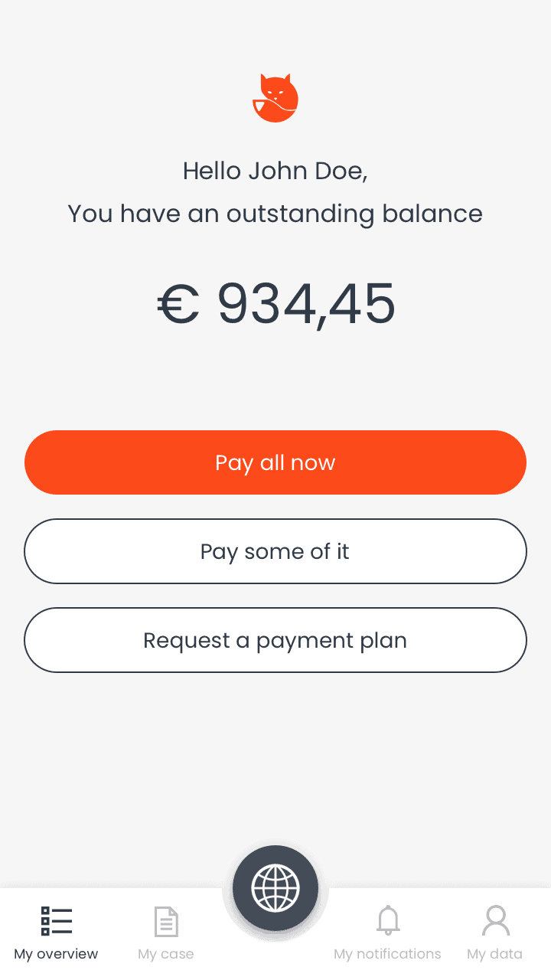Click the orange fox logo

point(275,98)
